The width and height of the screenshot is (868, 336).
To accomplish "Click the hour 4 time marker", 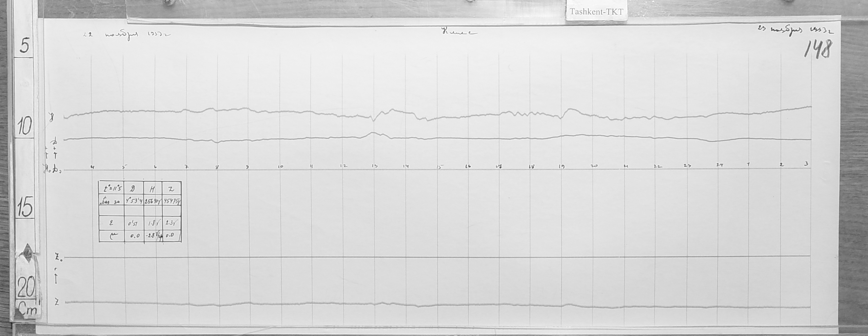I will (92, 166).
